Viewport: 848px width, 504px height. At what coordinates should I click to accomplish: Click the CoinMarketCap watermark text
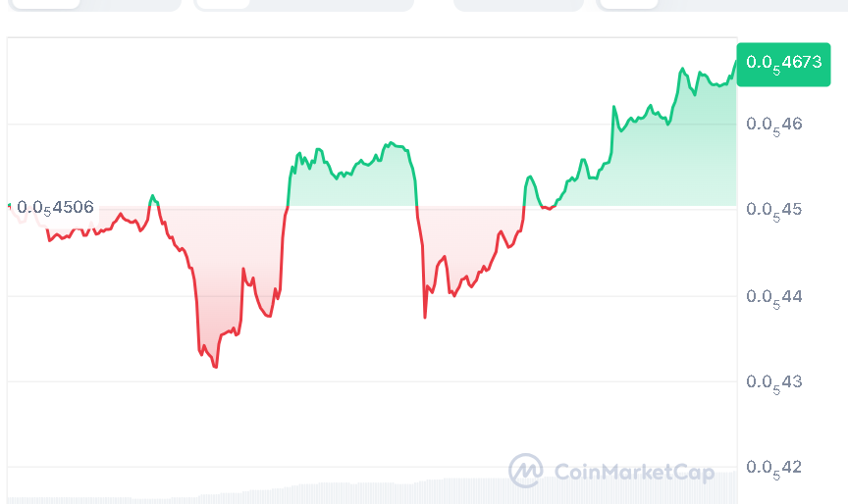coord(634,473)
